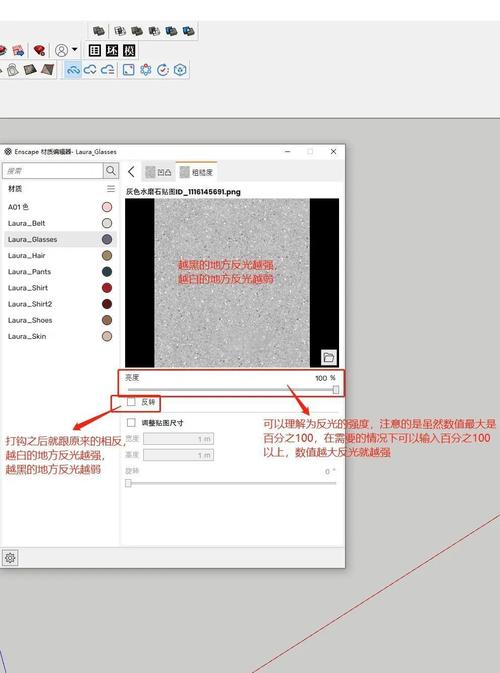Focus the material search field
Viewport: 500px width, 673px height.
tap(53, 171)
